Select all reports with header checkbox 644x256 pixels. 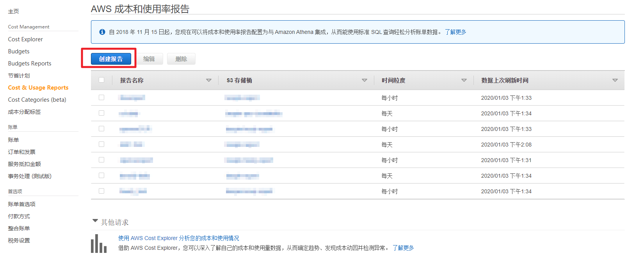[x=101, y=80]
